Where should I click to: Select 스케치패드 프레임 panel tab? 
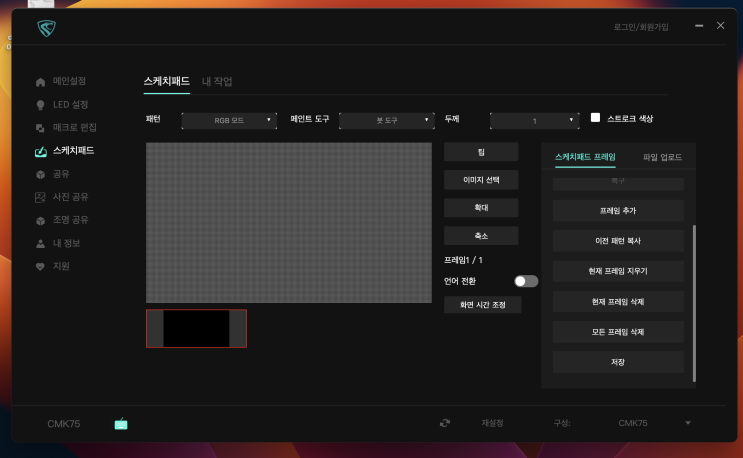(x=585, y=157)
